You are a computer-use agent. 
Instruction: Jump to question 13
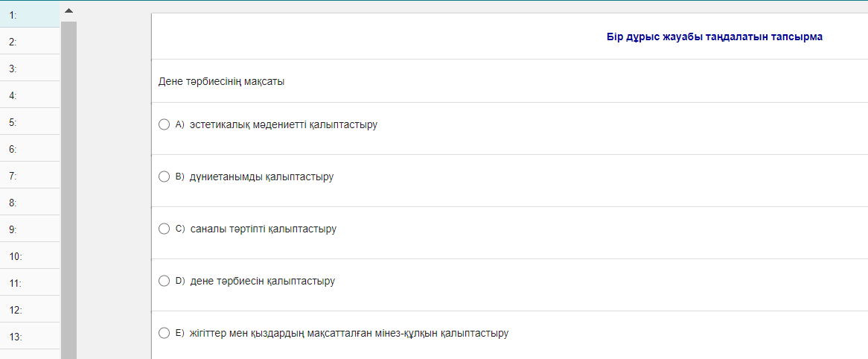point(30,337)
